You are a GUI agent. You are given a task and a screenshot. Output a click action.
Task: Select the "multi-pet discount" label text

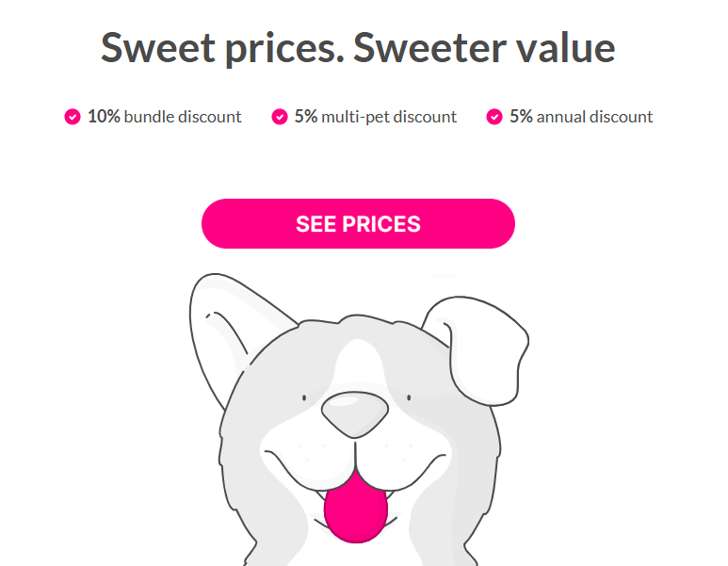(x=389, y=117)
